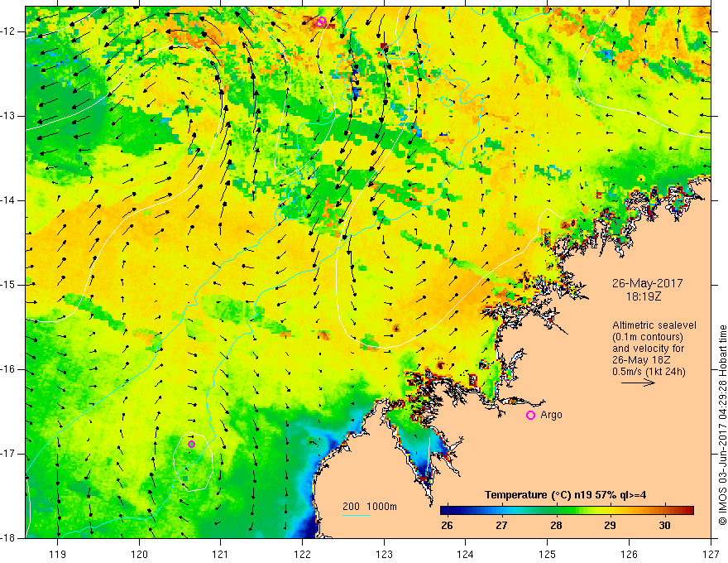
Task: Click the cyan colorbar section at 27
Action: pyautogui.click(x=501, y=510)
